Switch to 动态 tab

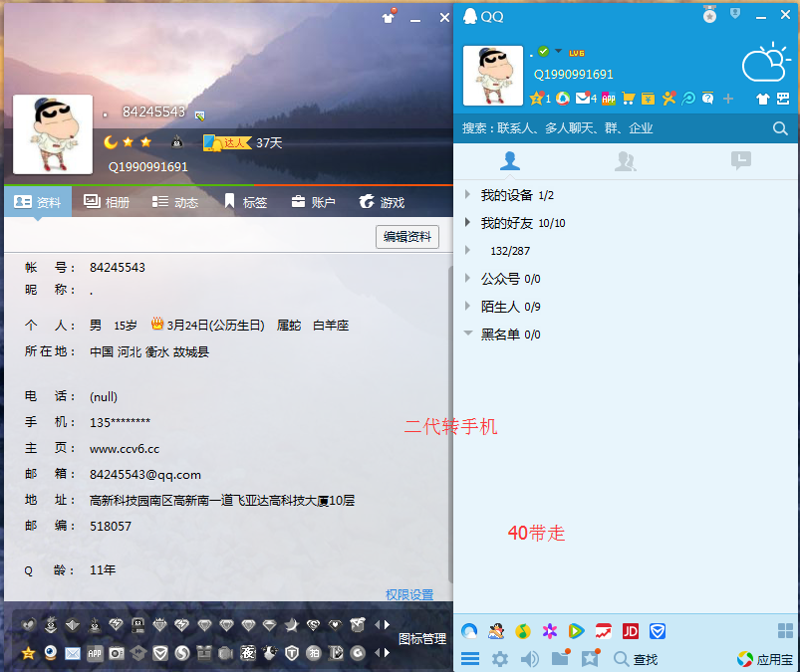coord(175,202)
